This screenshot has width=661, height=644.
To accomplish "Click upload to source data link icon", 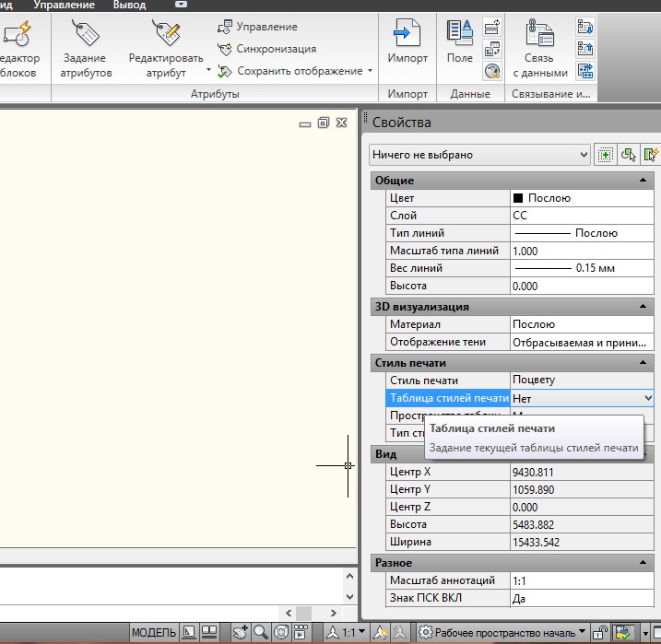I will point(585,49).
